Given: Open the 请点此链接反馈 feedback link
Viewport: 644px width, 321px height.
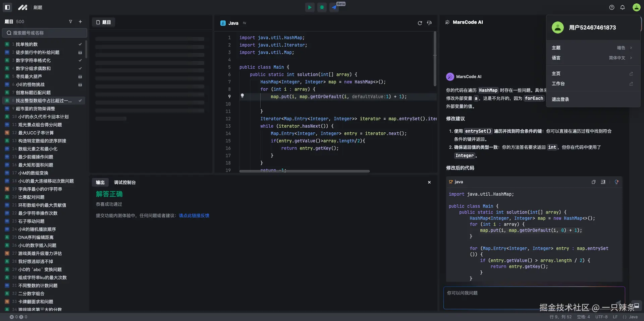Looking at the screenshot, I should (194, 216).
